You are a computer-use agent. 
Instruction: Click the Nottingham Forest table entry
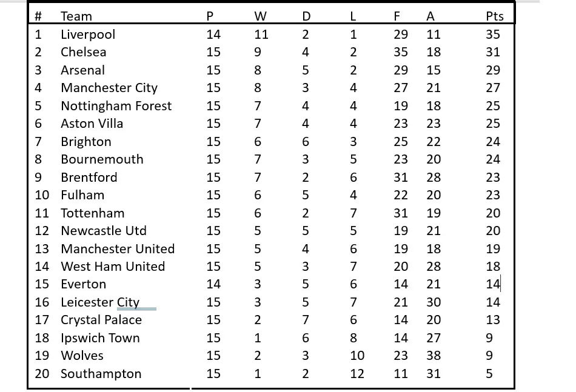(x=116, y=106)
